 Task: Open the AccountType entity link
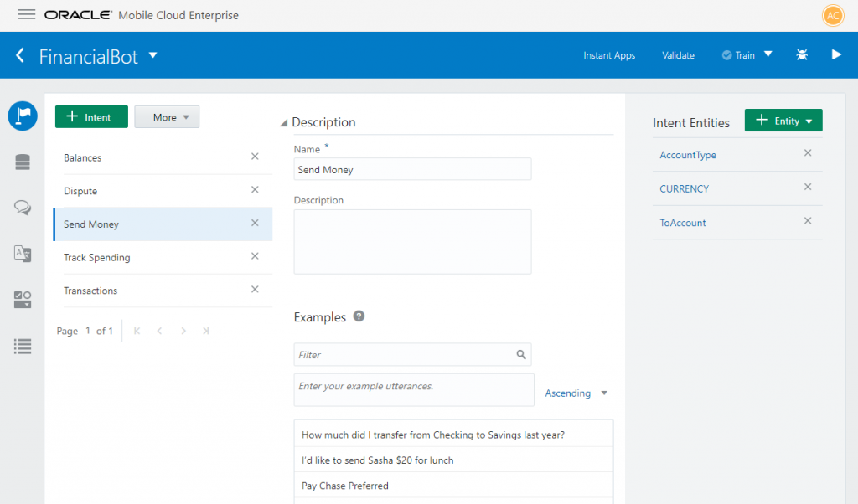click(x=688, y=155)
